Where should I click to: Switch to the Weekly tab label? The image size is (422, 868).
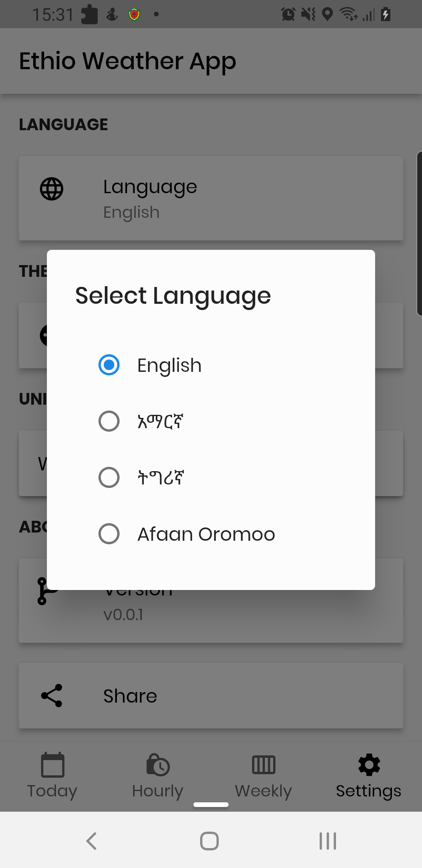[x=263, y=791]
